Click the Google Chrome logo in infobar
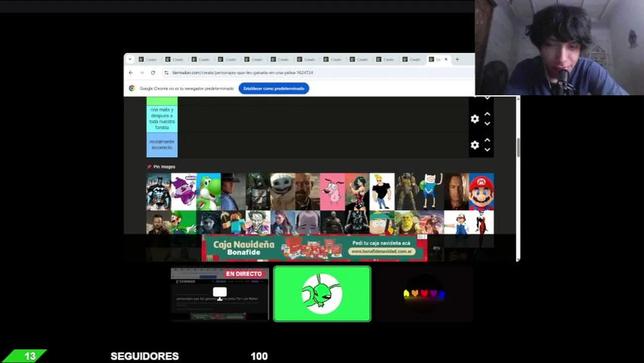Image resolution: width=644 pixels, height=363 pixels. tap(132, 88)
